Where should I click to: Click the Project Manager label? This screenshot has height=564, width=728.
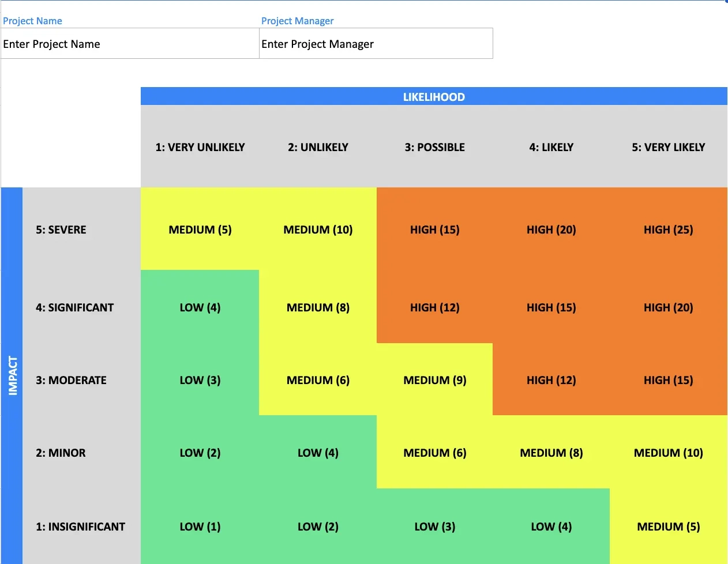(x=297, y=21)
